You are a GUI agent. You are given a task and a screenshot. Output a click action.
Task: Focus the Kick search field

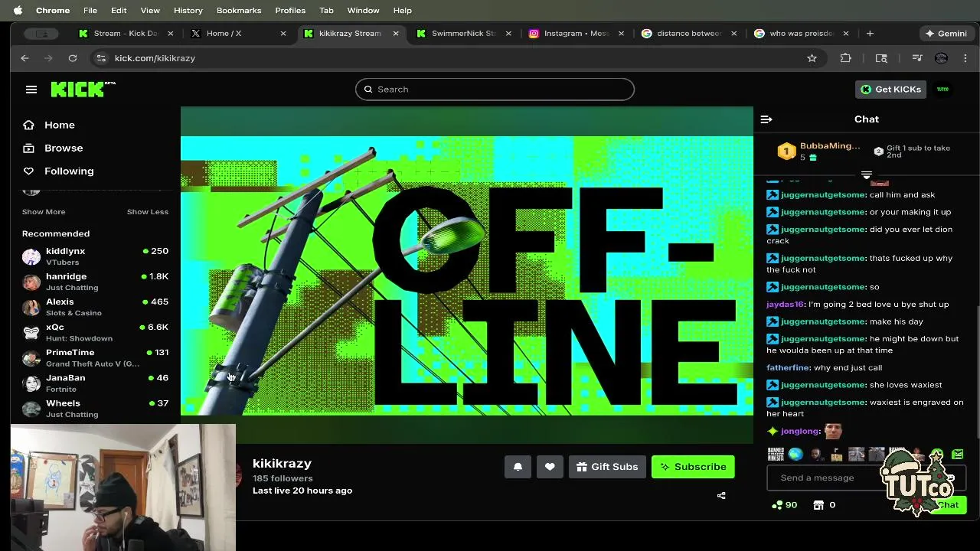click(495, 90)
